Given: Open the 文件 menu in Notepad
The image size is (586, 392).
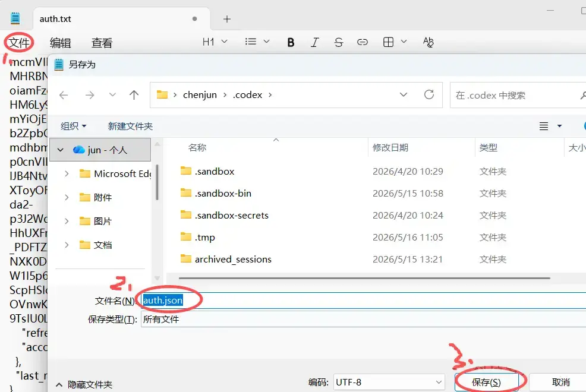Looking at the screenshot, I should [19, 43].
